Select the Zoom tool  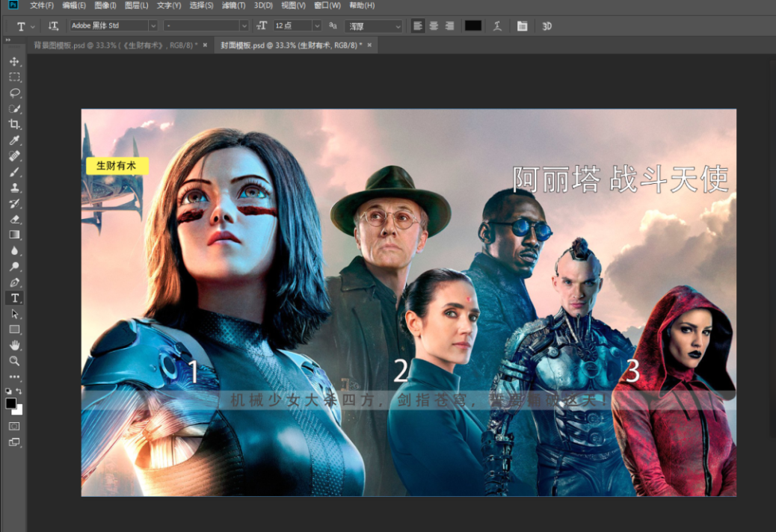pos(14,361)
